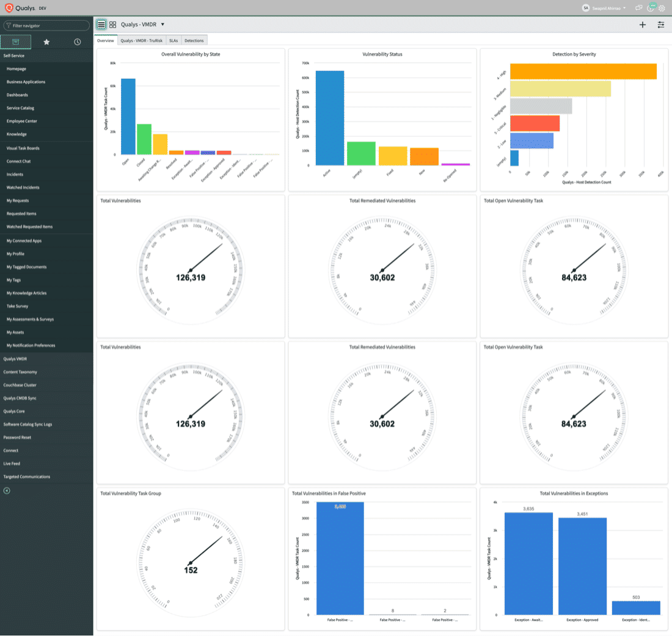Switch to the Qualys - VMDR - TruRisk tab
672x638 pixels.
coord(142,41)
